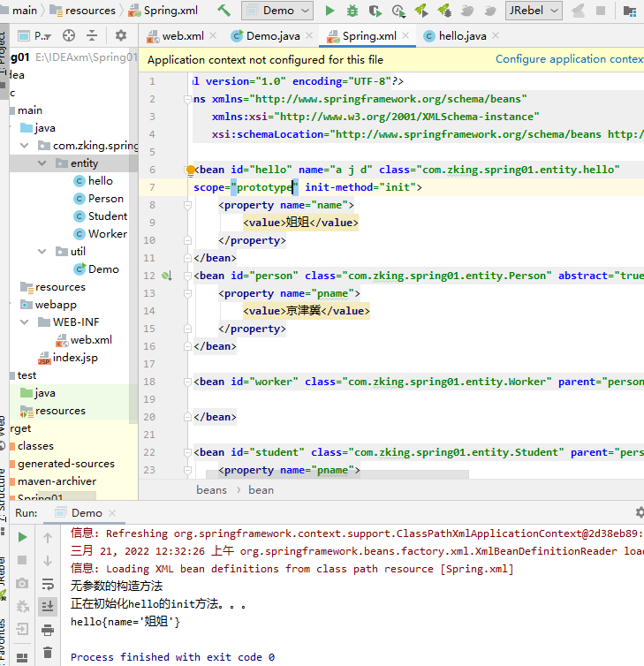Open the Project view dropdown
The height and width of the screenshot is (666, 644).
tap(35, 35)
